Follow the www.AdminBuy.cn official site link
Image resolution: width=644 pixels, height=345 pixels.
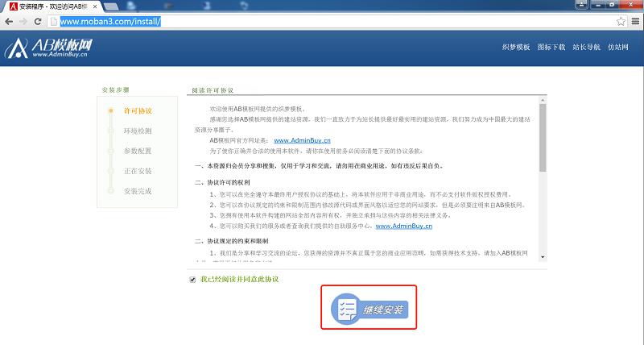pos(303,140)
